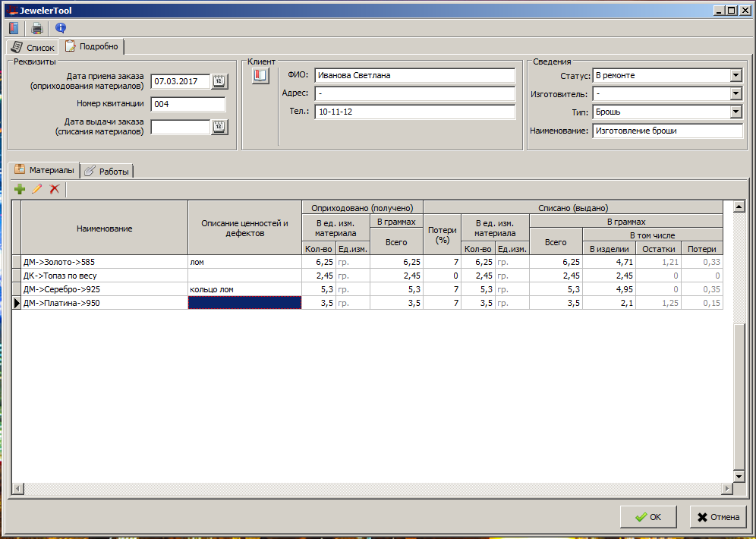The width and height of the screenshot is (756, 539).
Task: Click the Наименование field Изготовление броши
Action: click(x=667, y=131)
